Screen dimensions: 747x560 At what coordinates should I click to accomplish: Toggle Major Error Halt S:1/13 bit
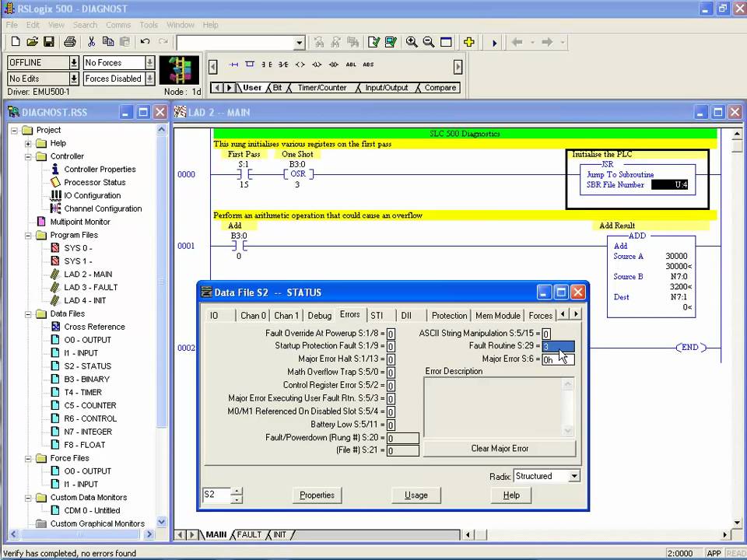[390, 359]
